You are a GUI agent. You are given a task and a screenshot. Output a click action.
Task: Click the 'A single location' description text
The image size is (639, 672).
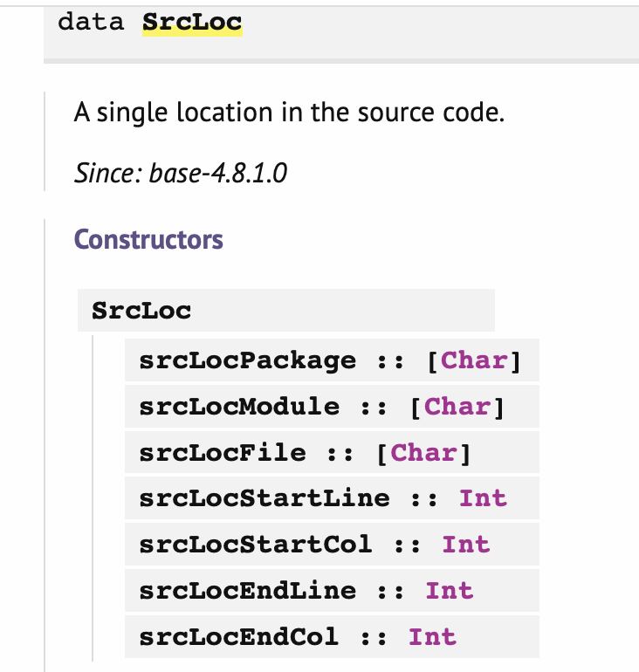289,113
